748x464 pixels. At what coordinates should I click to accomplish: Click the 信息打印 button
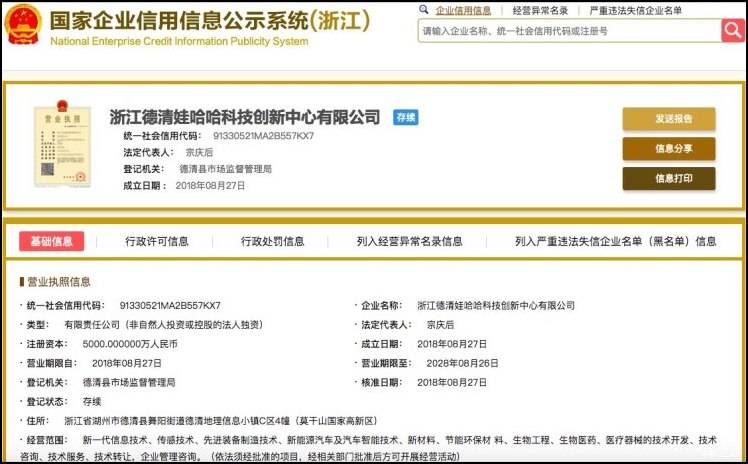coord(669,178)
